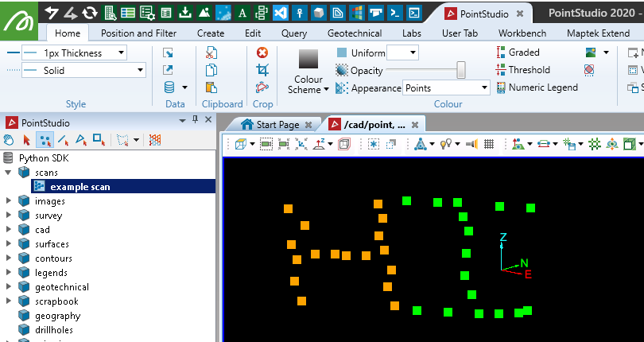Viewport: 644px width, 342px height.
Task: Open the Appearance Points dropdown
Action: 484,87
